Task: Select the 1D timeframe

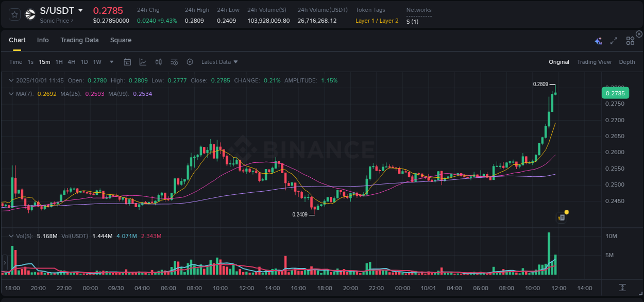Action: point(84,62)
